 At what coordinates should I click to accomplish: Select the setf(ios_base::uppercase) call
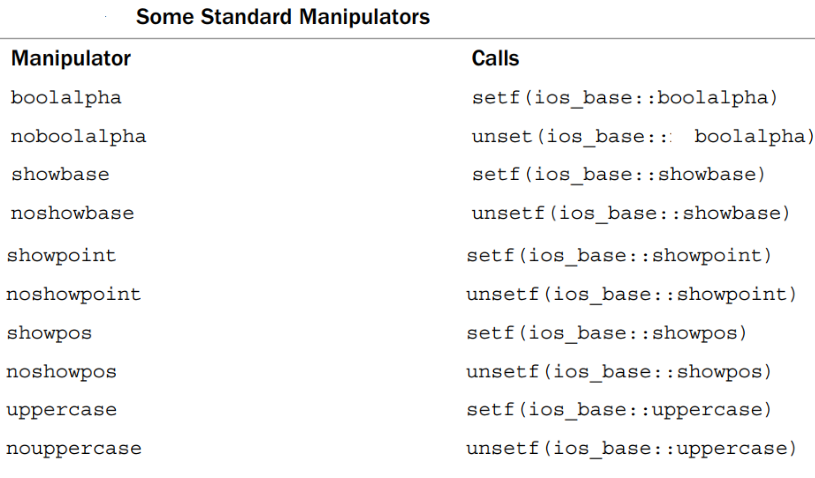pyautogui.click(x=619, y=410)
